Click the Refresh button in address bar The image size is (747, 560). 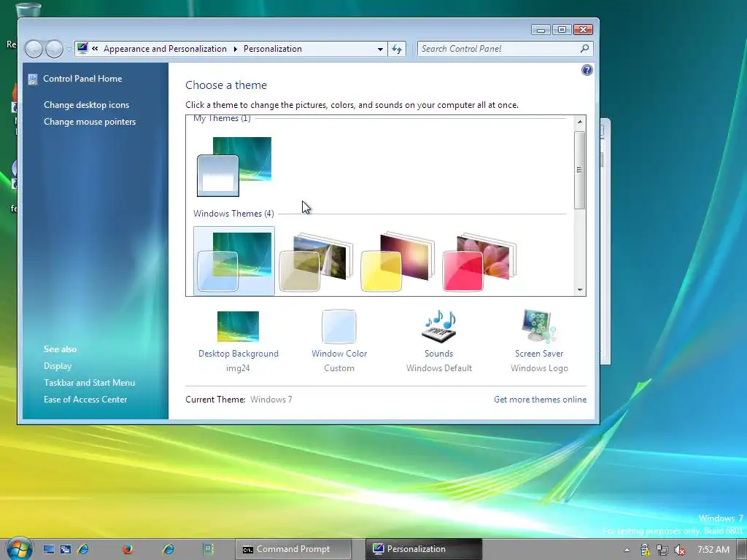point(397,49)
